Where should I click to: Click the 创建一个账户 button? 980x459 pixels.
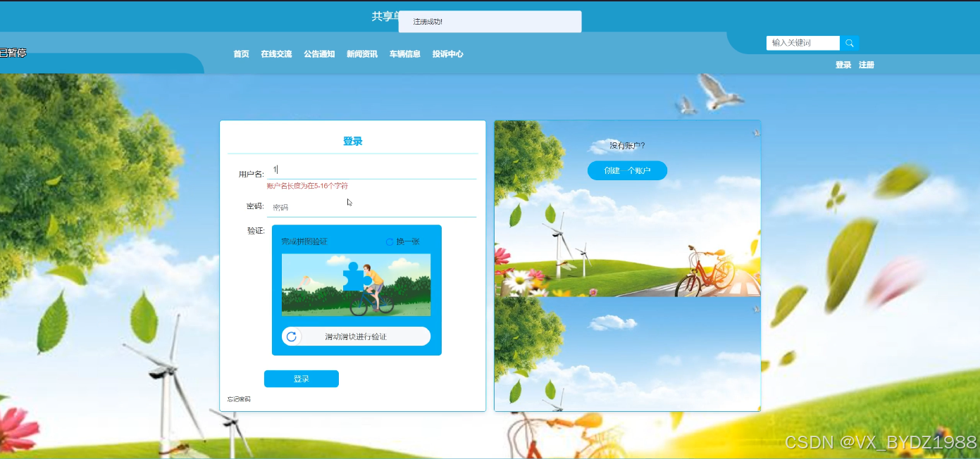(x=627, y=170)
